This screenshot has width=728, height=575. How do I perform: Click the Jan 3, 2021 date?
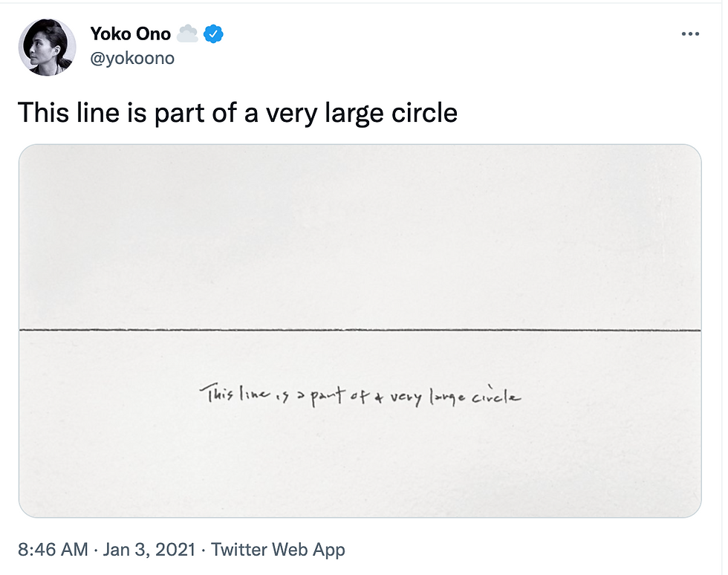149,550
